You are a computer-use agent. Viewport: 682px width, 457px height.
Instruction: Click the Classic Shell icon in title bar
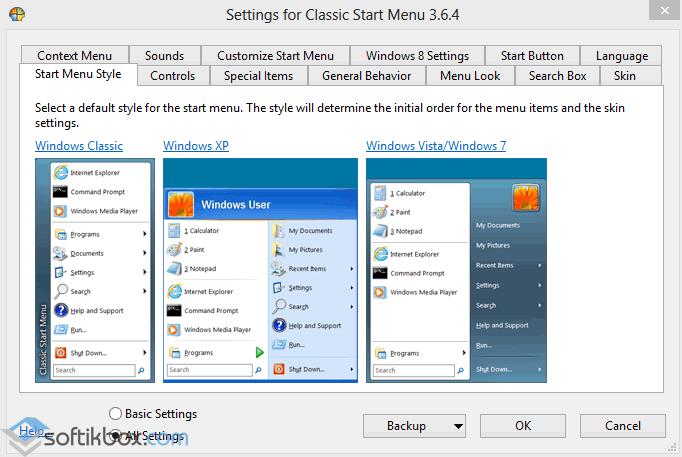click(16, 15)
